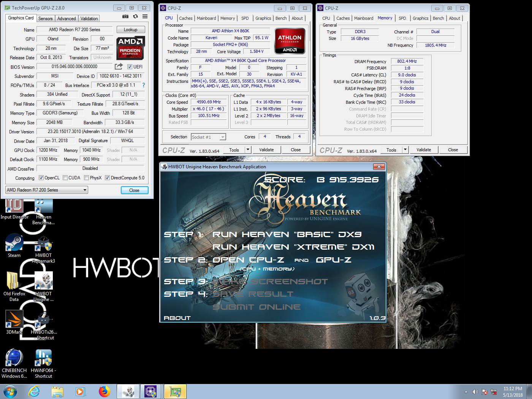Open Graphics tab in right CPU-Z window
532x399 pixels.
click(x=420, y=18)
